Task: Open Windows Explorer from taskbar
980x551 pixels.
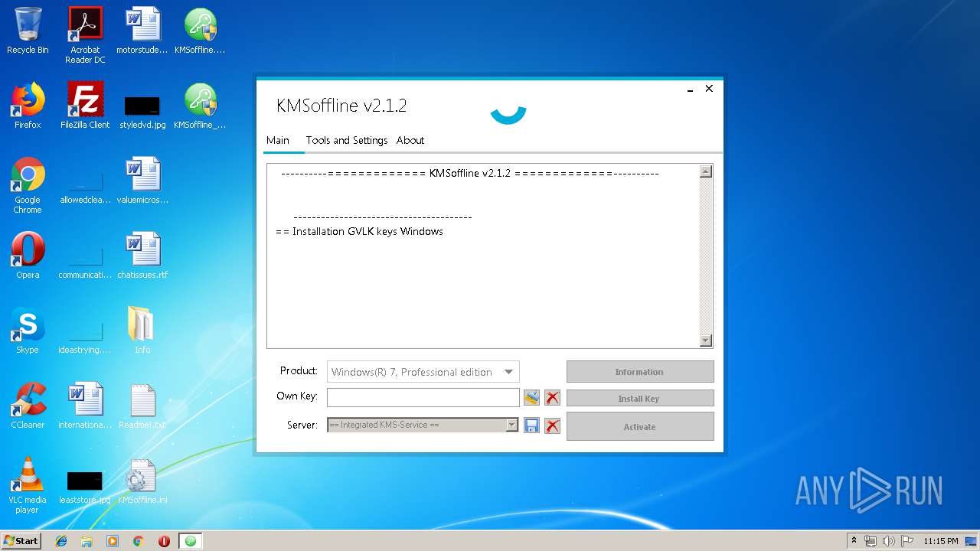Action: [87, 541]
